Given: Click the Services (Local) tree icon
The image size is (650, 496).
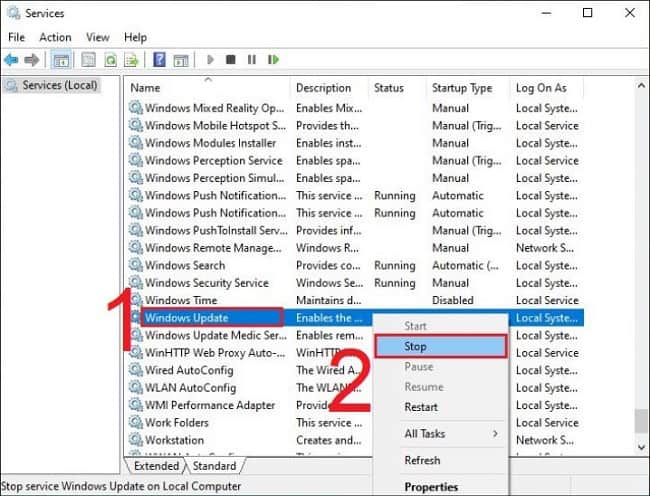Looking at the screenshot, I should click(12, 86).
